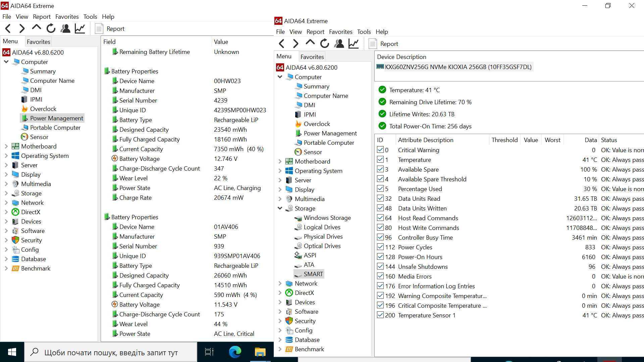The width and height of the screenshot is (644, 362).
Task: Uncheck Data Units Read checkbox
Action: [x=380, y=198]
